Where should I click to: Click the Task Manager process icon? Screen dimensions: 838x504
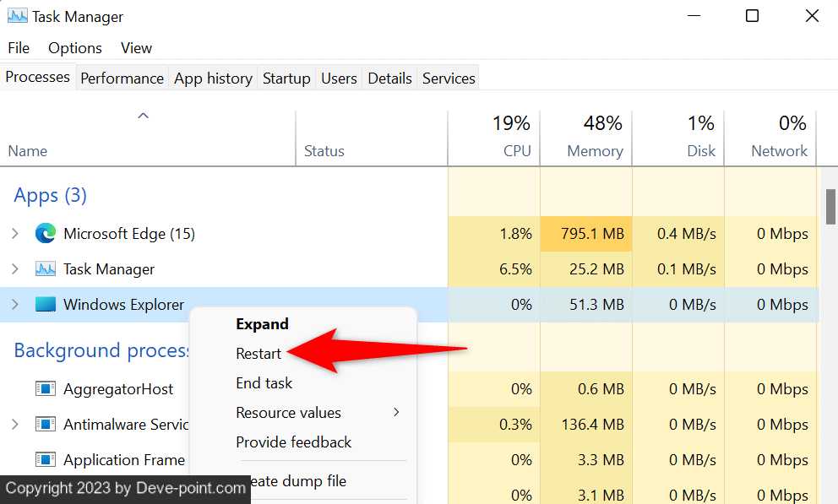45,269
